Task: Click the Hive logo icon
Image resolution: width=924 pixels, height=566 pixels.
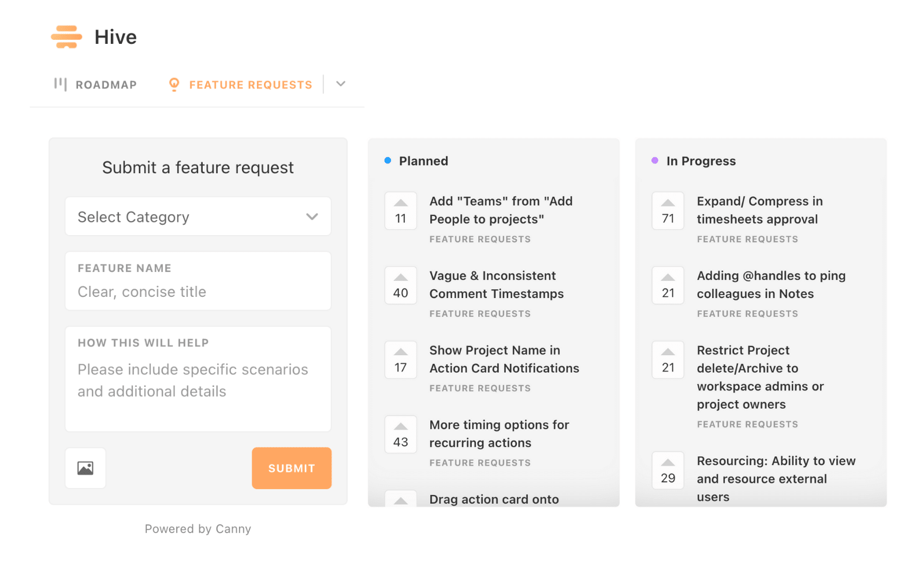Action: (x=66, y=36)
